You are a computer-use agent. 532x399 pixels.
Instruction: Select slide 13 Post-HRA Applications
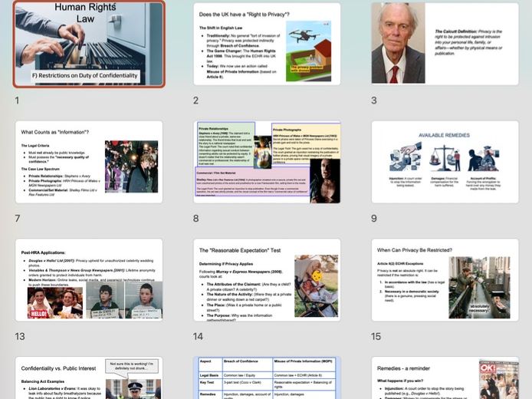(89, 280)
